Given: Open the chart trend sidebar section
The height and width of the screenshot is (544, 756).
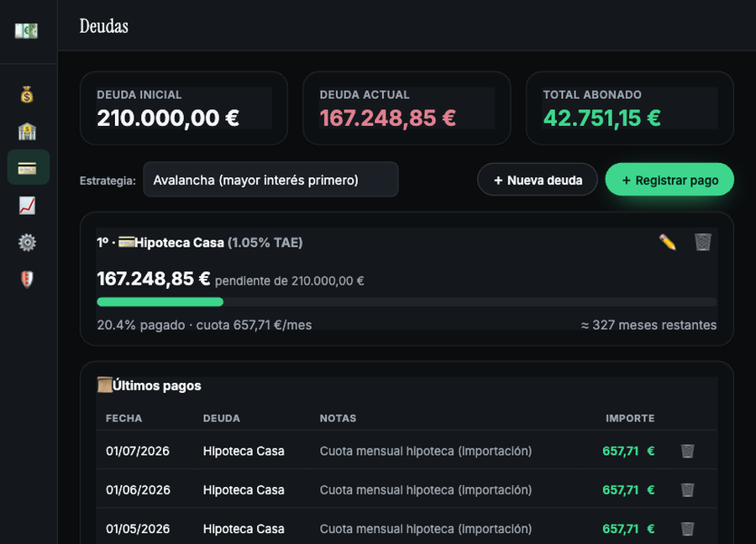Looking at the screenshot, I should [27, 206].
